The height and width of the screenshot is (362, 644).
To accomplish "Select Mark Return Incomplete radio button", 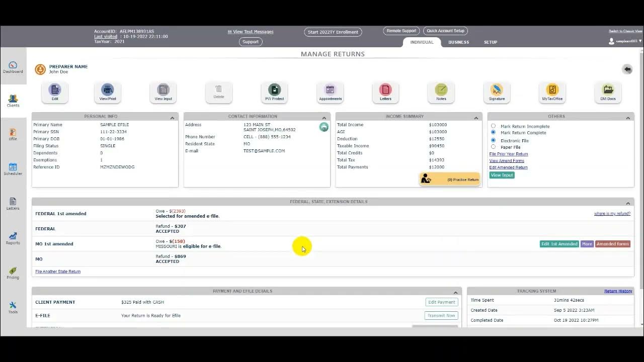I will 493,126.
